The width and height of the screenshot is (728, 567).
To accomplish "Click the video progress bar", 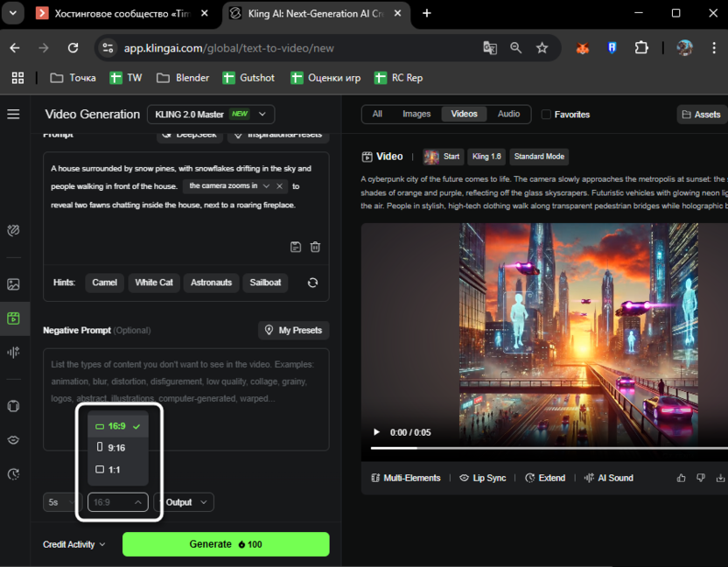I will (x=542, y=448).
